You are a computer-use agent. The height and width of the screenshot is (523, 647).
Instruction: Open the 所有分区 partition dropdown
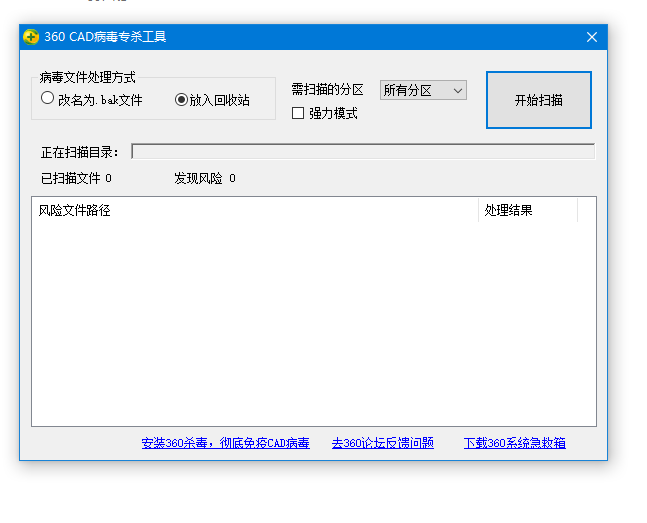[x=423, y=90]
